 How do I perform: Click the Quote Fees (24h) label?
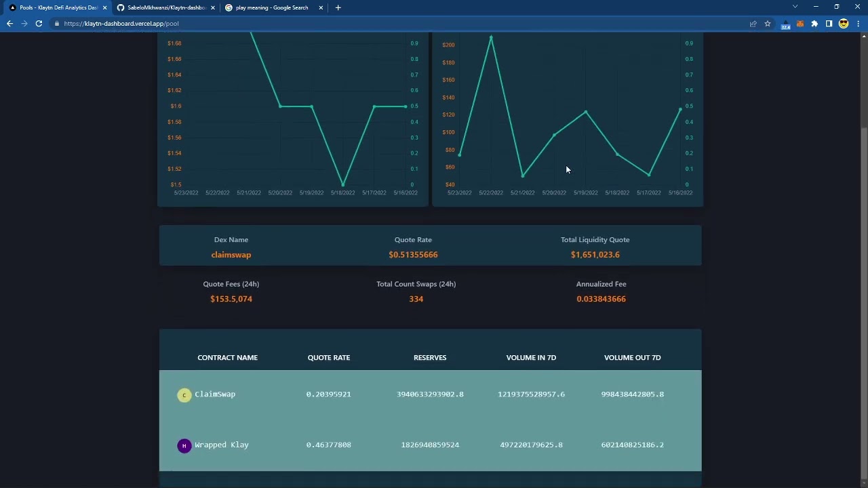(x=231, y=284)
